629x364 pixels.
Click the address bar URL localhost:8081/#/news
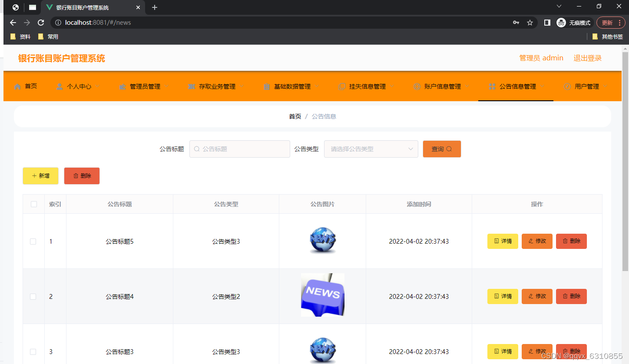click(98, 23)
